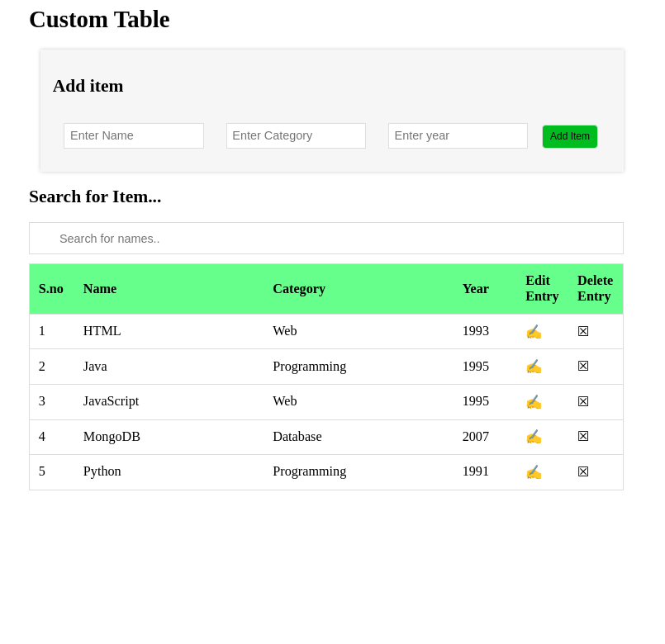The width and height of the screenshot is (665, 644).
Task: Focus the Enter Name field
Action: (x=134, y=136)
